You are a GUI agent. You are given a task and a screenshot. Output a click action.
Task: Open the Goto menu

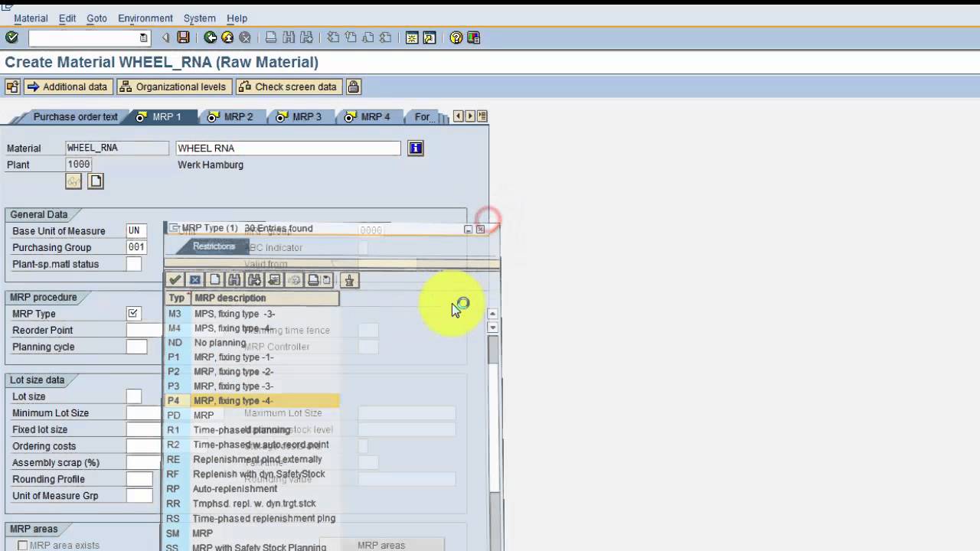click(96, 18)
